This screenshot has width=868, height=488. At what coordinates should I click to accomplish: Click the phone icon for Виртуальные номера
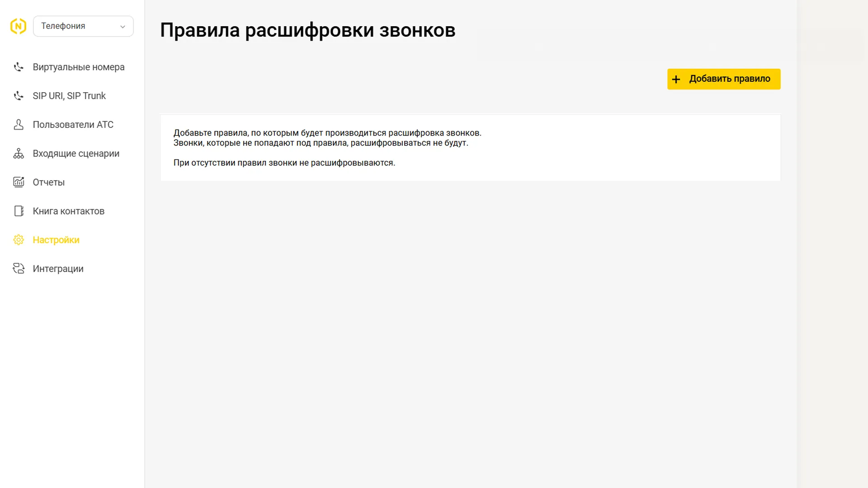pos(19,67)
